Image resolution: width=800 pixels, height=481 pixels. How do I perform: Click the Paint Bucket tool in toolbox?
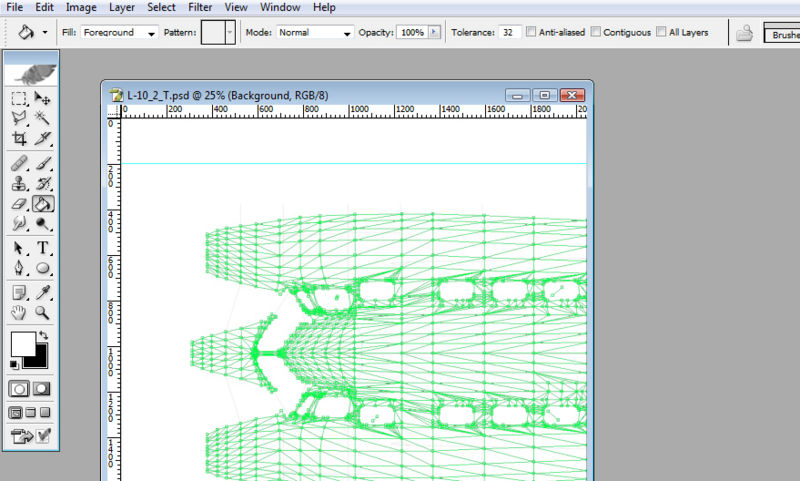[x=43, y=204]
